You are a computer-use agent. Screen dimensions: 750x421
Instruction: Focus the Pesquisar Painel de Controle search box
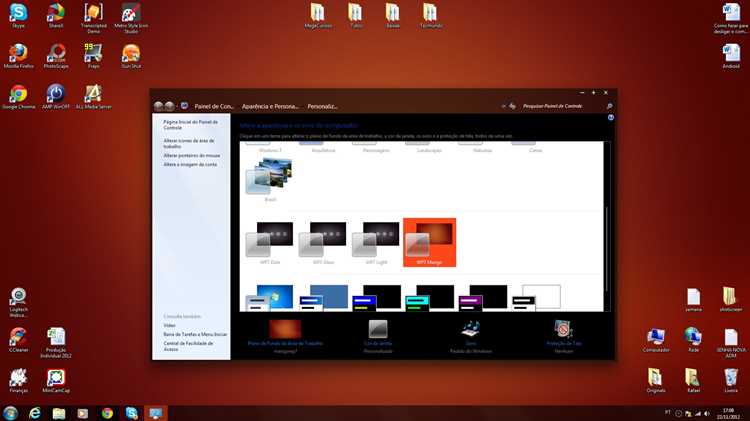pos(562,106)
